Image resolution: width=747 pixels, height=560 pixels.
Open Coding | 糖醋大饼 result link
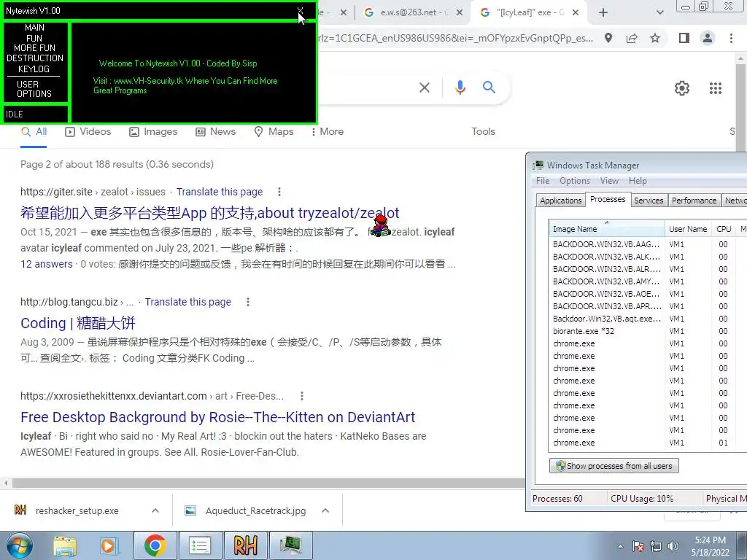[78, 323]
